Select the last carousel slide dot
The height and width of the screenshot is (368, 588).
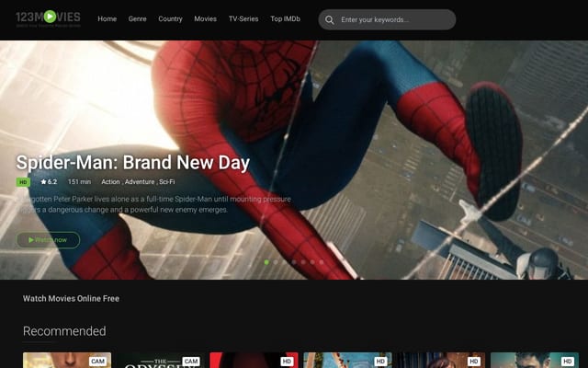tap(322, 262)
